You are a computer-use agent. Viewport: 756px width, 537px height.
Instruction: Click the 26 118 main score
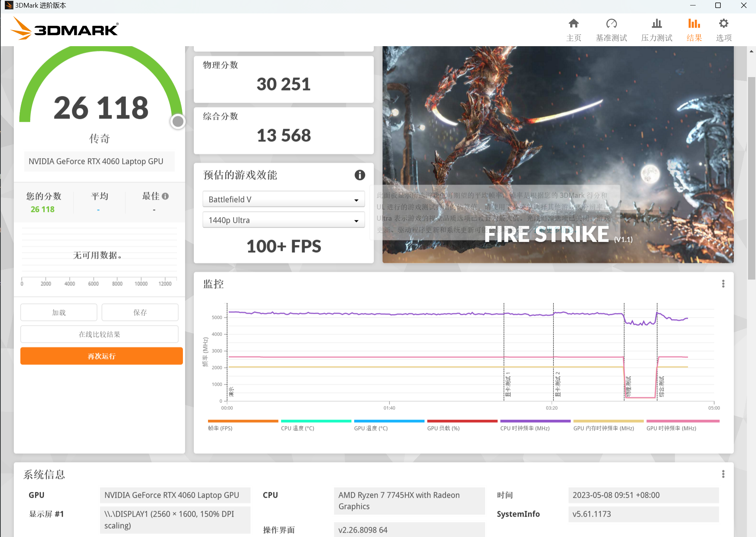point(101,108)
